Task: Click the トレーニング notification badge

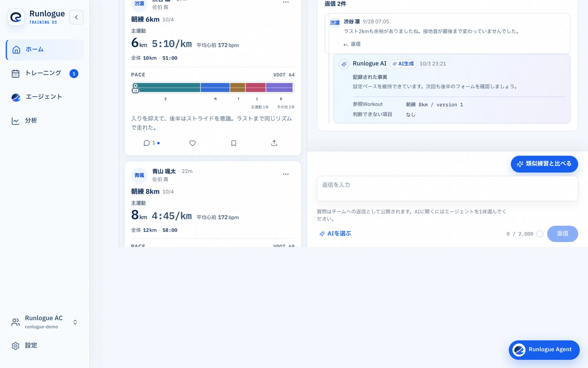Action: pyautogui.click(x=74, y=73)
